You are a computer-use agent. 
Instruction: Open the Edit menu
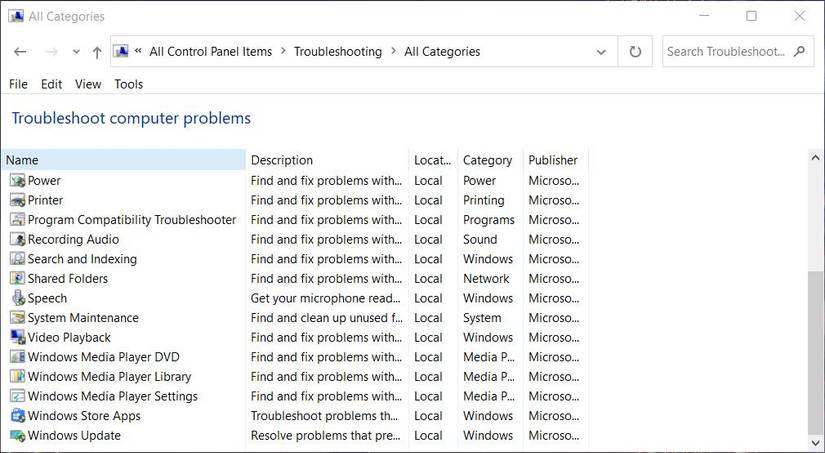52,84
